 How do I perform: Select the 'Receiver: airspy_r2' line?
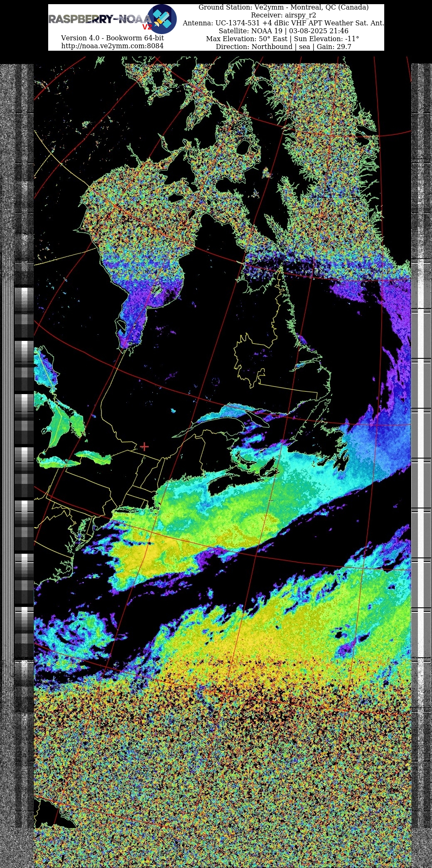284,15
